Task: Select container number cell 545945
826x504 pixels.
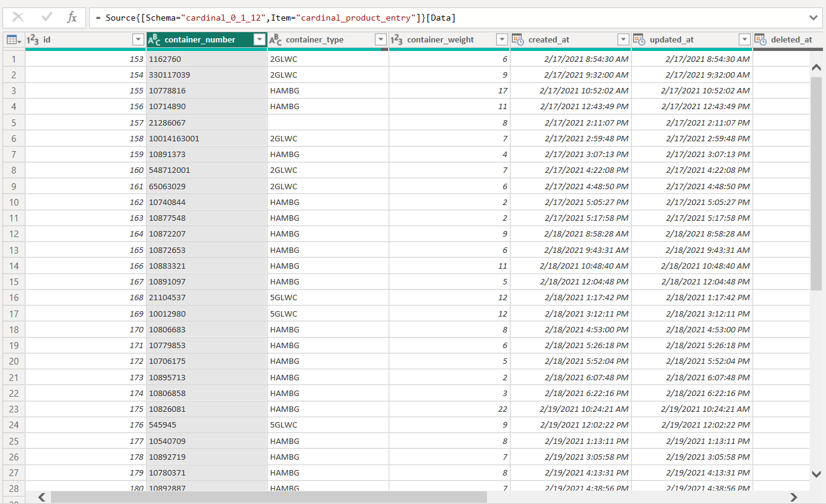Action: (207, 425)
